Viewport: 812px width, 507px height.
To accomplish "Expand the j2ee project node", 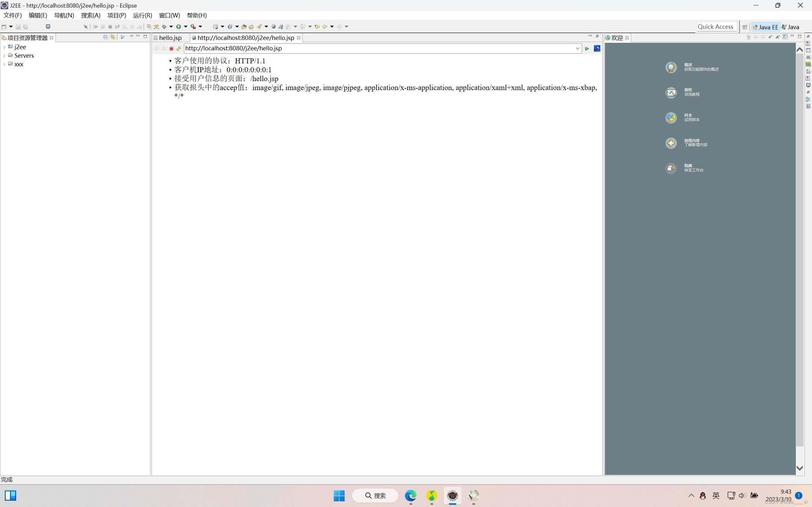I will [4, 47].
